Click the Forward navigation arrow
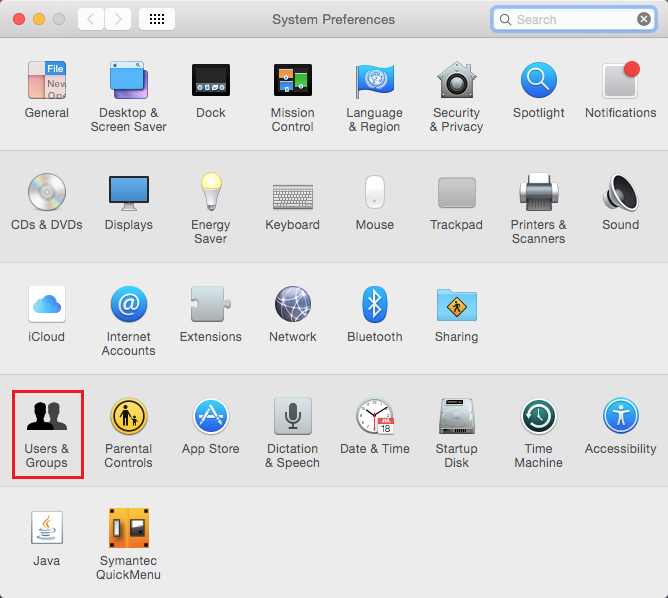 click(x=118, y=19)
